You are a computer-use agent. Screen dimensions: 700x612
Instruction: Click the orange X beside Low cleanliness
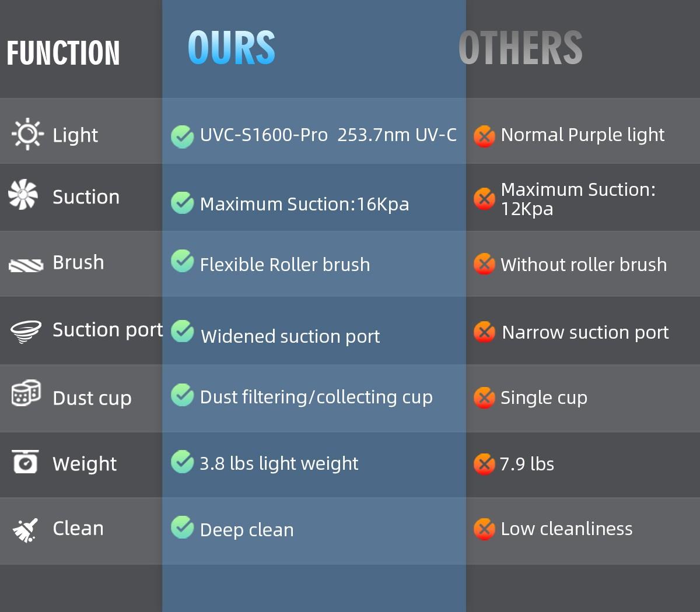pos(484,529)
